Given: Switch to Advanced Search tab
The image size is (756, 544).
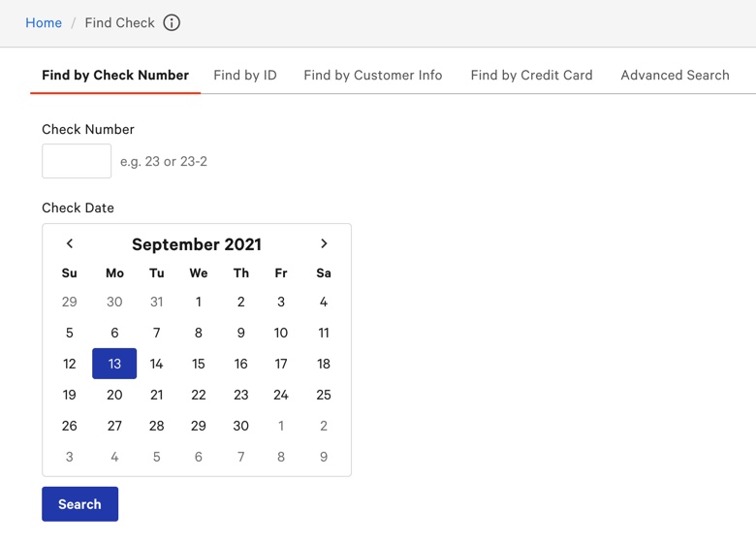Looking at the screenshot, I should coord(675,75).
